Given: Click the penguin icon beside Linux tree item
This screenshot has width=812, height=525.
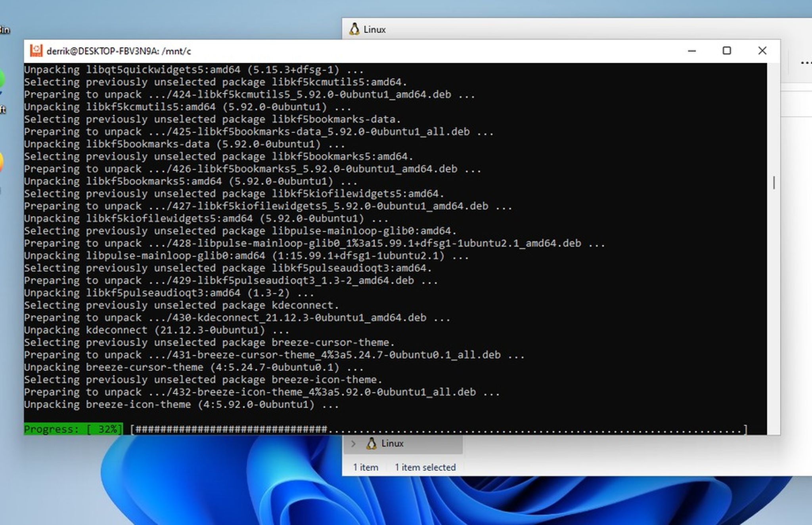Looking at the screenshot, I should [x=372, y=444].
